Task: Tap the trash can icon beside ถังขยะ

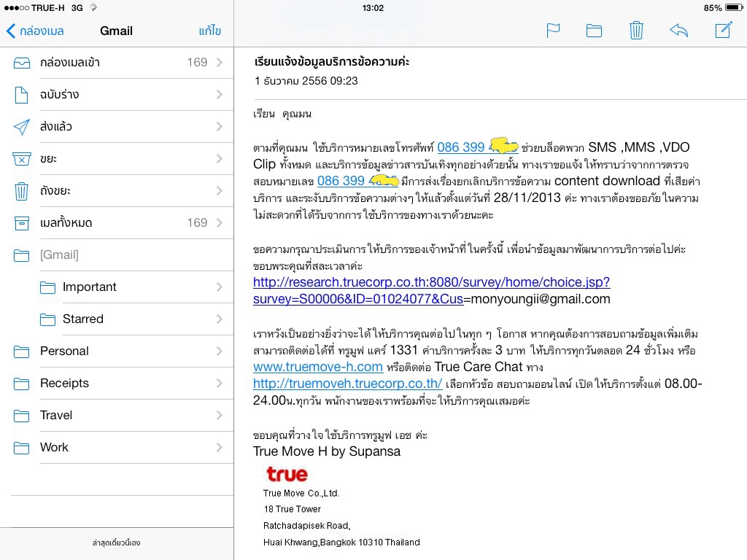Action: tap(21, 191)
